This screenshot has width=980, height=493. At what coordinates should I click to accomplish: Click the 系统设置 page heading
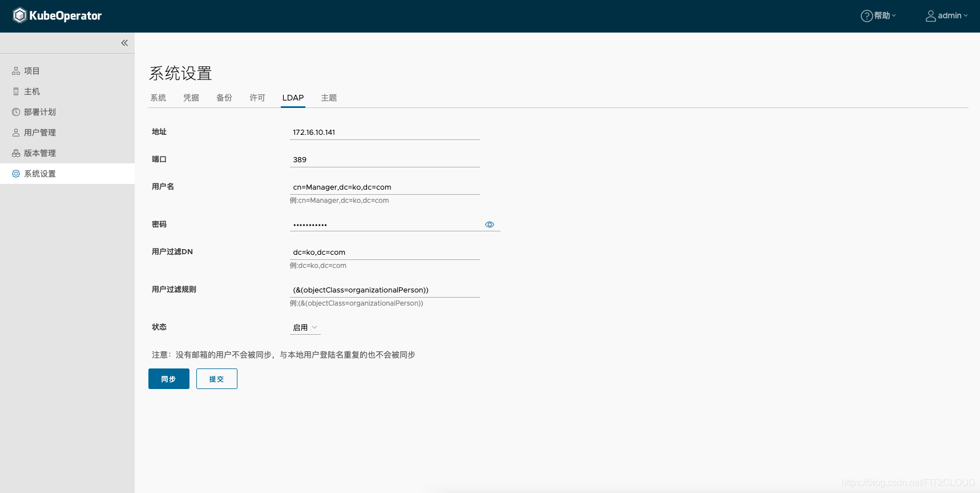click(x=180, y=73)
